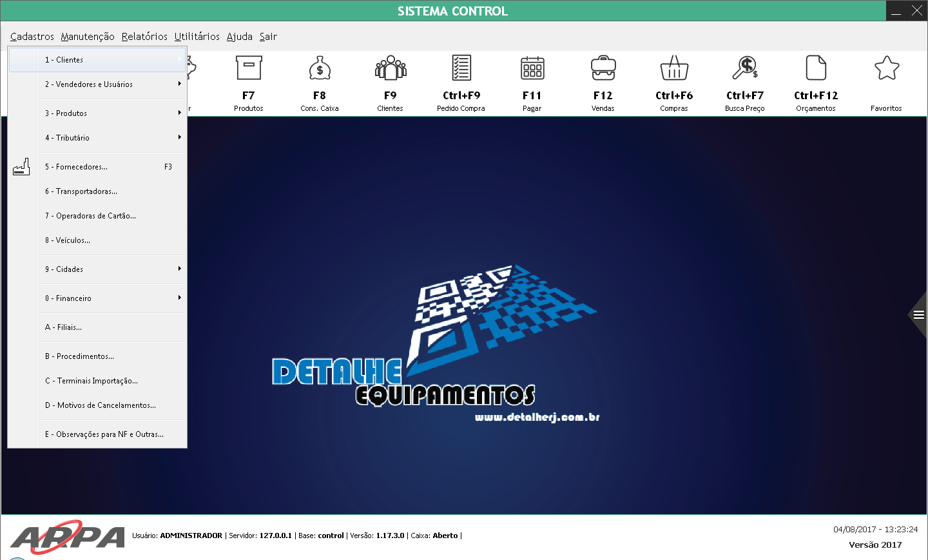Click the date and time display
The height and width of the screenshot is (560, 928).
(875, 529)
